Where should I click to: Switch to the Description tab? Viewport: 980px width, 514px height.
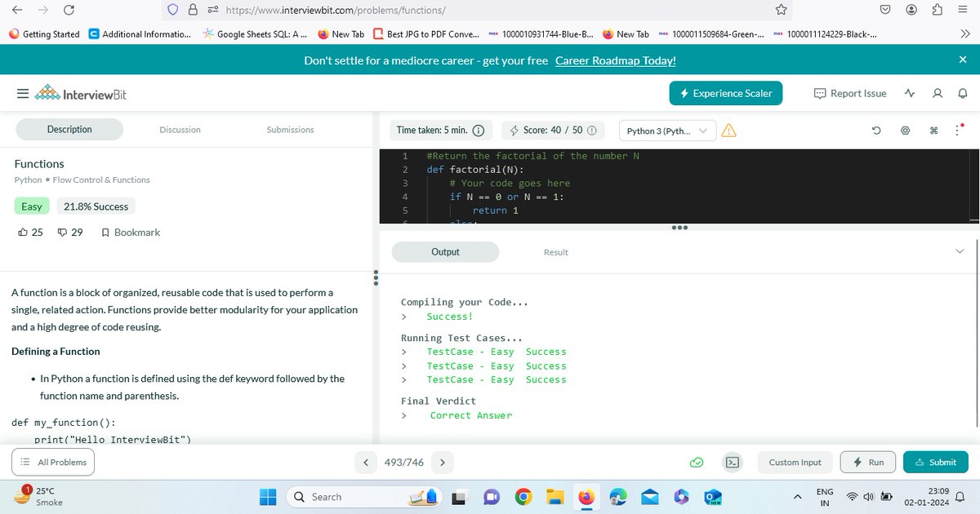69,130
